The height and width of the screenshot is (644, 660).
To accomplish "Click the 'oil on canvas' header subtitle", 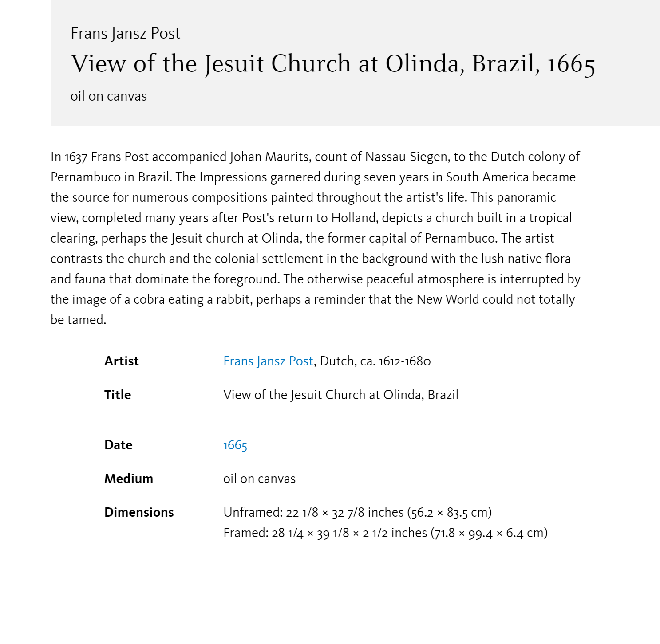I will coord(109,96).
